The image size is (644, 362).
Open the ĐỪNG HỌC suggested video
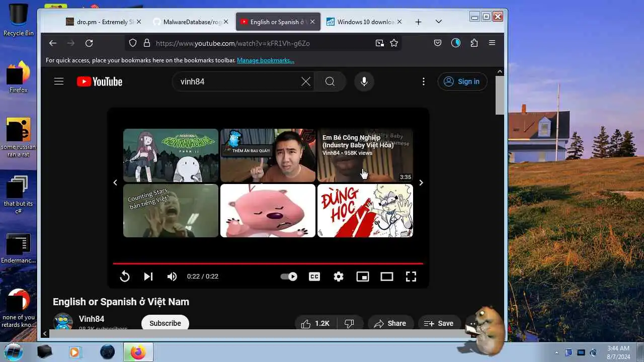pos(365,211)
